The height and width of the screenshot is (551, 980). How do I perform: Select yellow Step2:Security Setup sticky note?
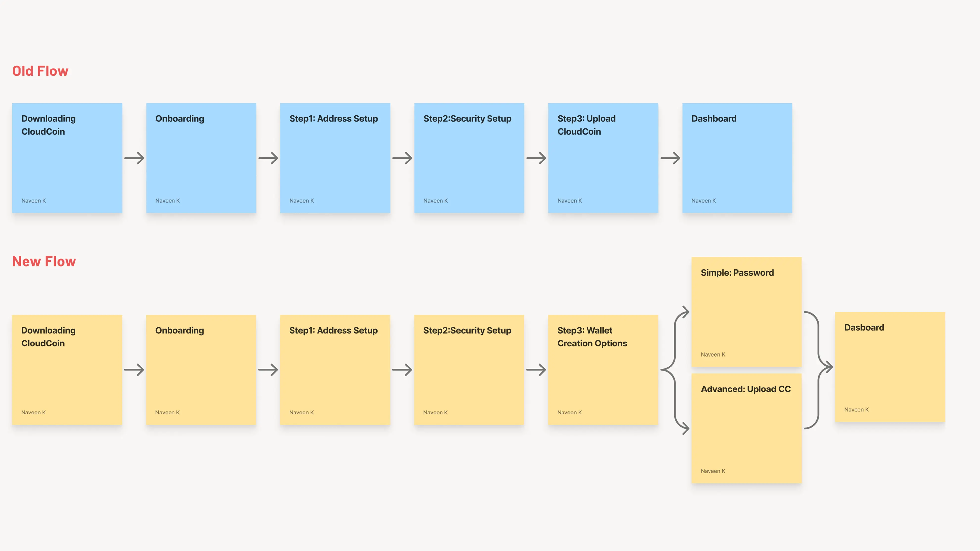point(469,370)
